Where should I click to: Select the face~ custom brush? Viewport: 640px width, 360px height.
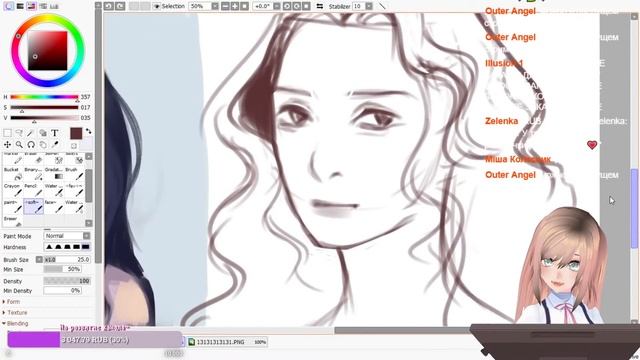click(54, 207)
